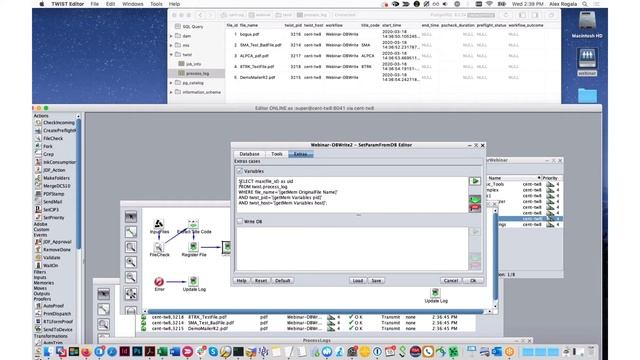The width and height of the screenshot is (640, 360).
Task: Select the FileCheck node in workflow canvas
Action: 159,249
